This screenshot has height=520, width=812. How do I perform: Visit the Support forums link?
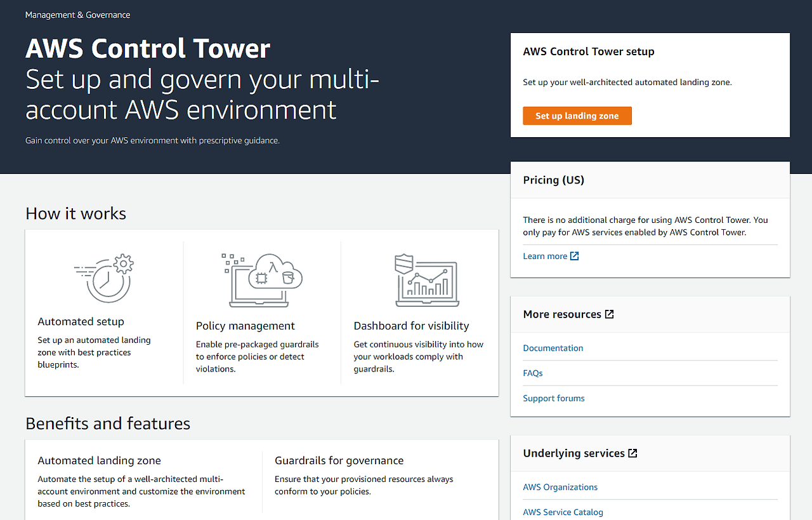(x=554, y=398)
